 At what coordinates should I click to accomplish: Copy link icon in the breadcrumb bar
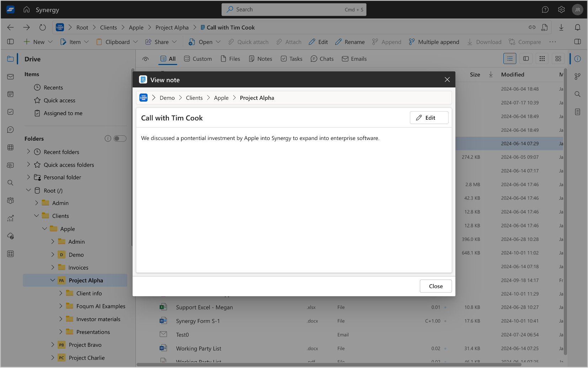point(532,27)
